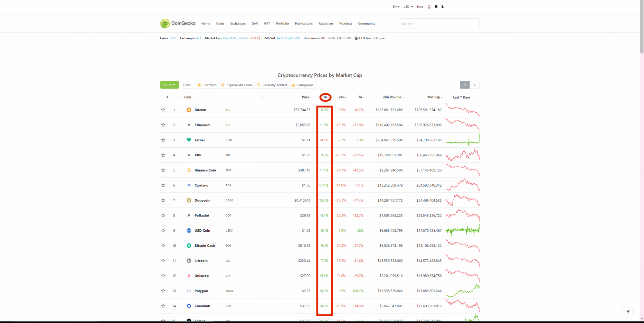Click the Dogecoin coin icon
644x323 pixels.
point(189,200)
